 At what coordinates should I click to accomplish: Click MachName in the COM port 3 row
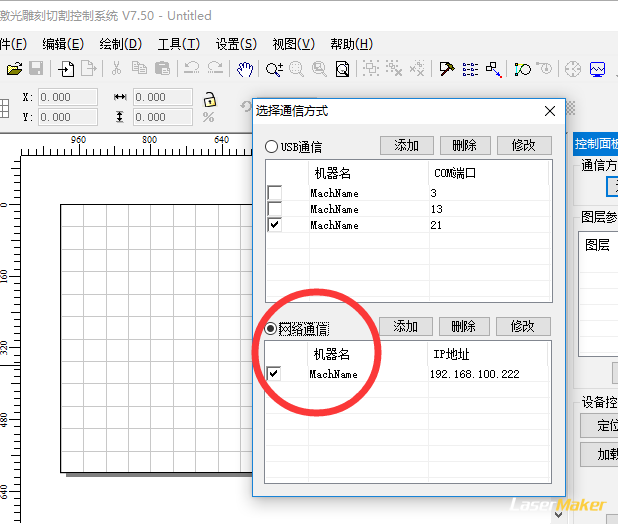point(335,193)
